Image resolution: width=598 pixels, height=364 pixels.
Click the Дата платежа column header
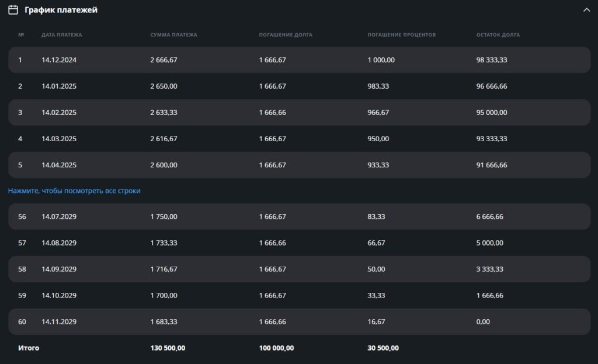[62, 35]
